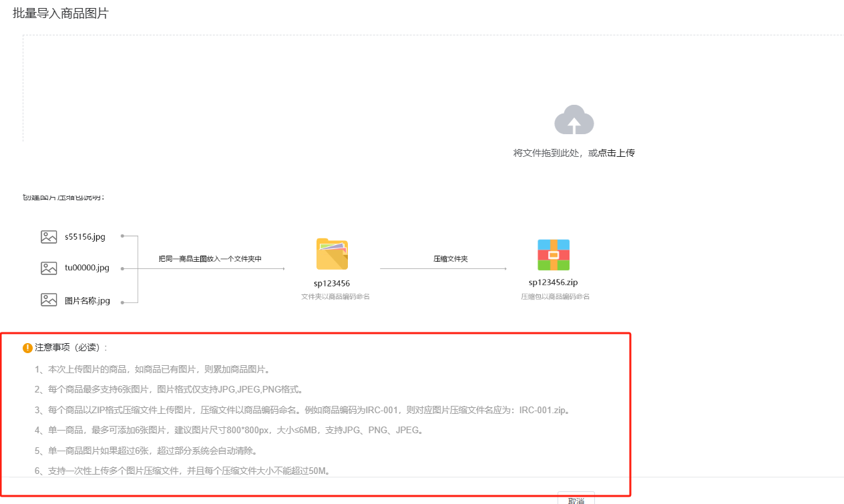This screenshot has height=504, width=844.
Task: Click the image icon beside tu00000.jpg
Action: click(x=49, y=268)
